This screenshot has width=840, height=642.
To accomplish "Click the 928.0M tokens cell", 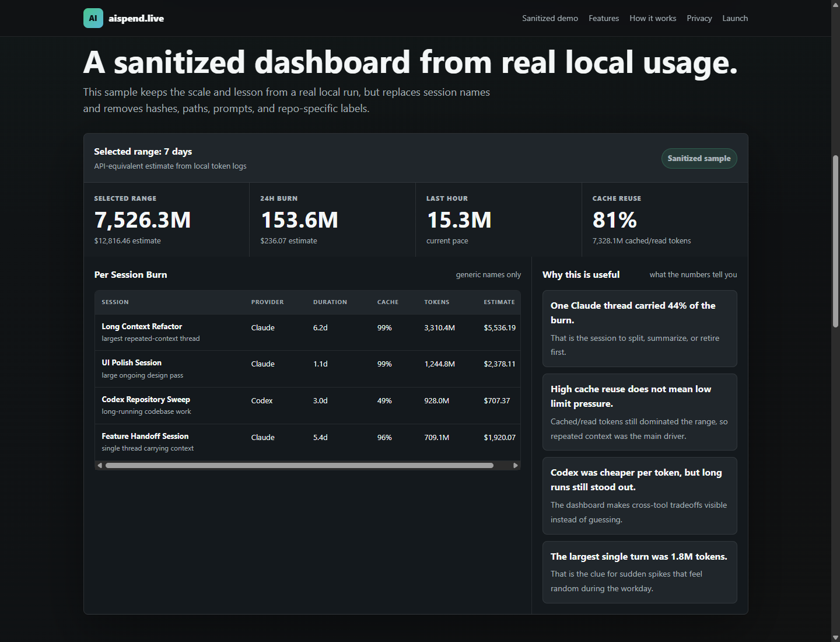I will [436, 401].
